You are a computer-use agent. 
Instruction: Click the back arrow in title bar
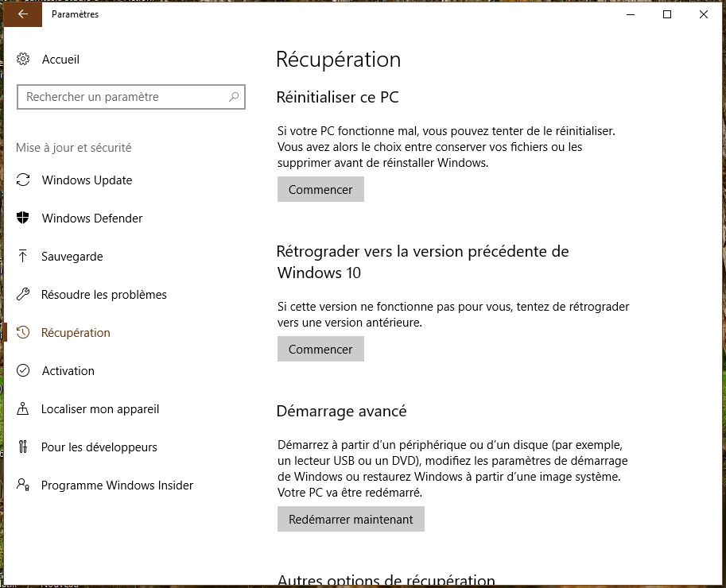[x=23, y=14]
